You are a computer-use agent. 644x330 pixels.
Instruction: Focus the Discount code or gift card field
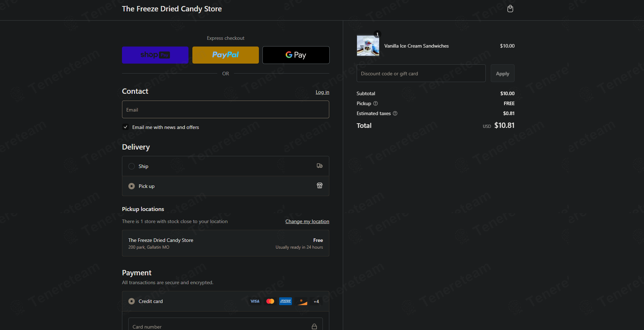click(421, 74)
